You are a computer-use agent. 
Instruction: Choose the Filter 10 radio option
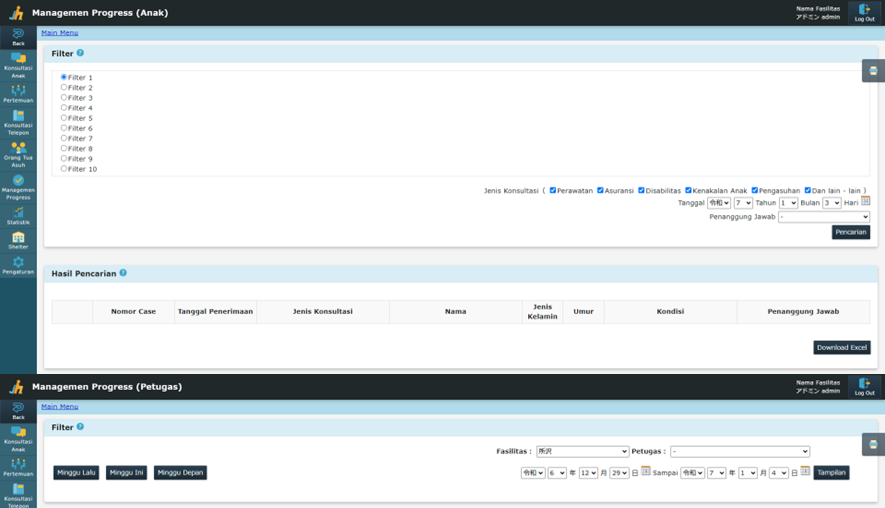[x=64, y=169]
